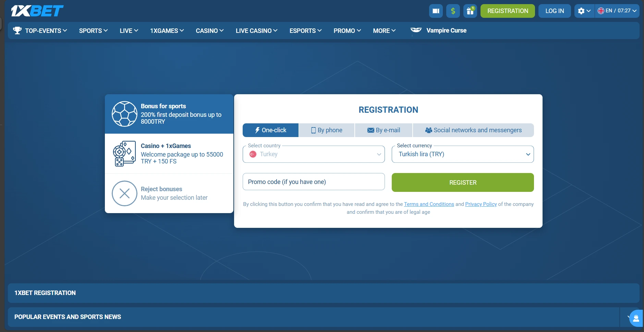Click the trophy icon next to TOP-EVENTS
This screenshot has height=332, width=644.
tap(17, 30)
